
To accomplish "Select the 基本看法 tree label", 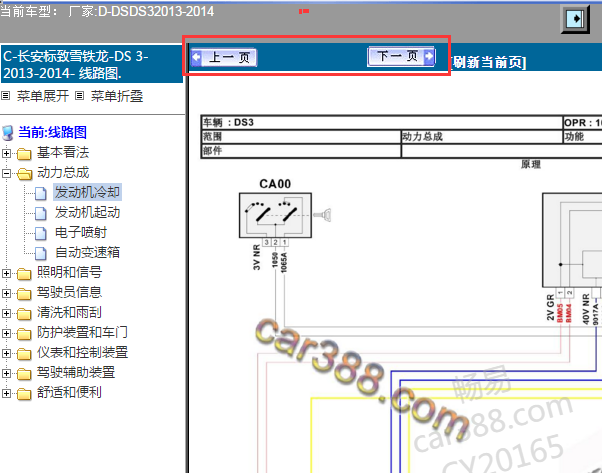I will [63, 152].
